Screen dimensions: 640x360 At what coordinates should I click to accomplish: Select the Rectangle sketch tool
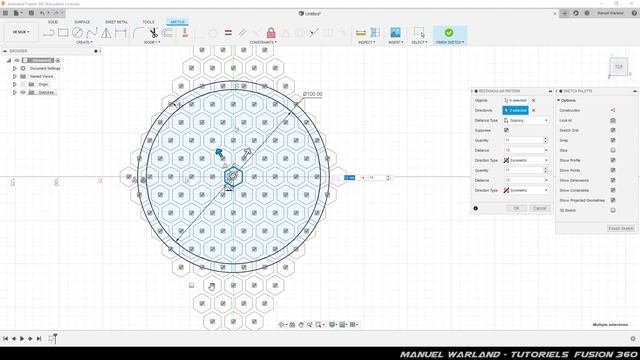[x=63, y=33]
